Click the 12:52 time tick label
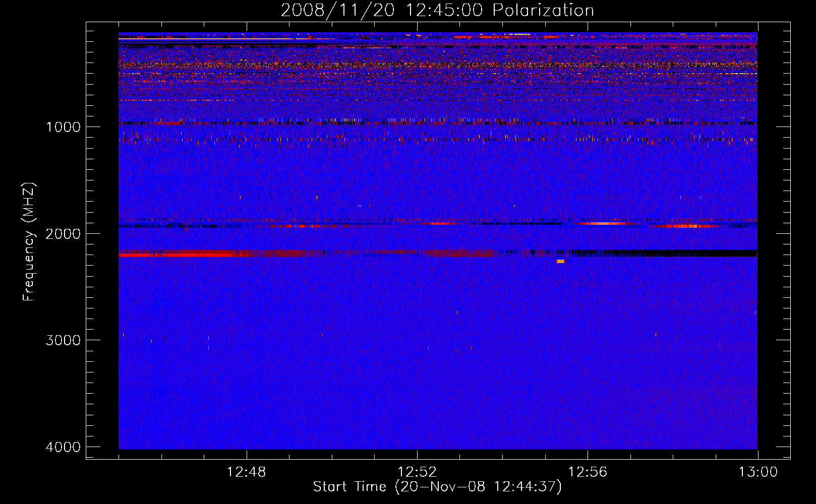The image size is (816, 504). click(417, 472)
